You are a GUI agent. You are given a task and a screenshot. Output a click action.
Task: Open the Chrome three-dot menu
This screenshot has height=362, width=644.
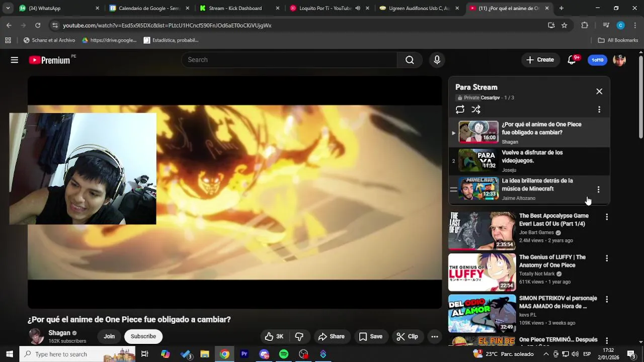click(635, 25)
